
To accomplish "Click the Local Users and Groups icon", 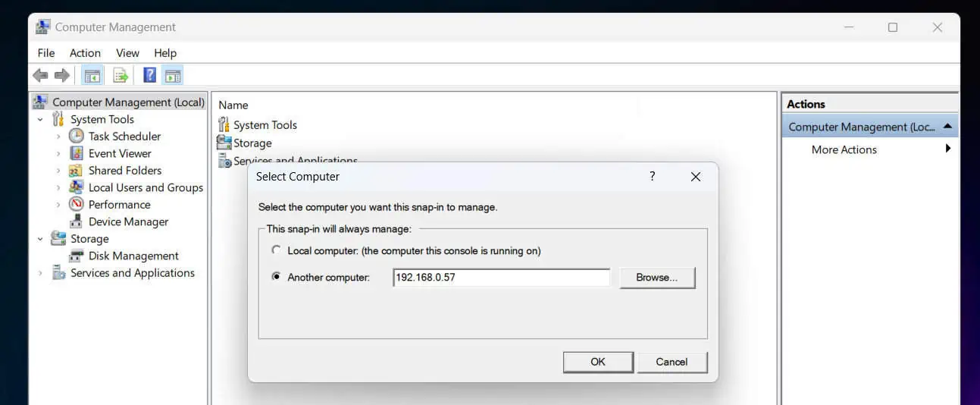I will tap(77, 187).
